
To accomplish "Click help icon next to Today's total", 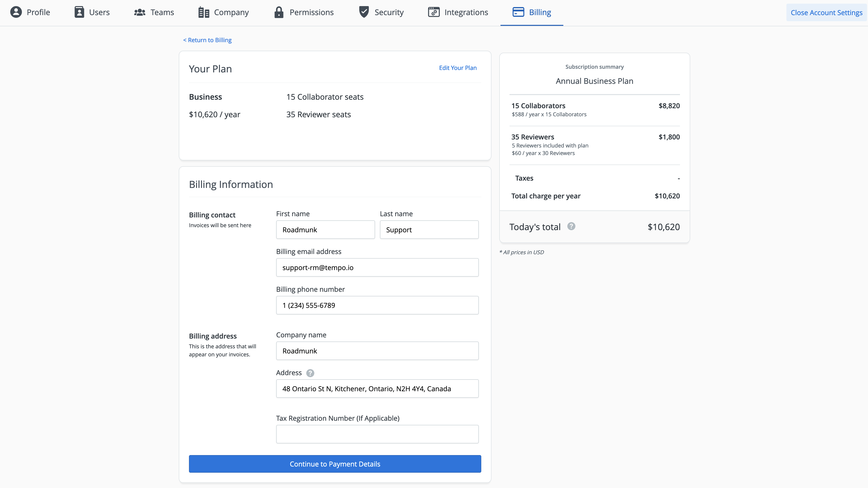I will point(571,226).
